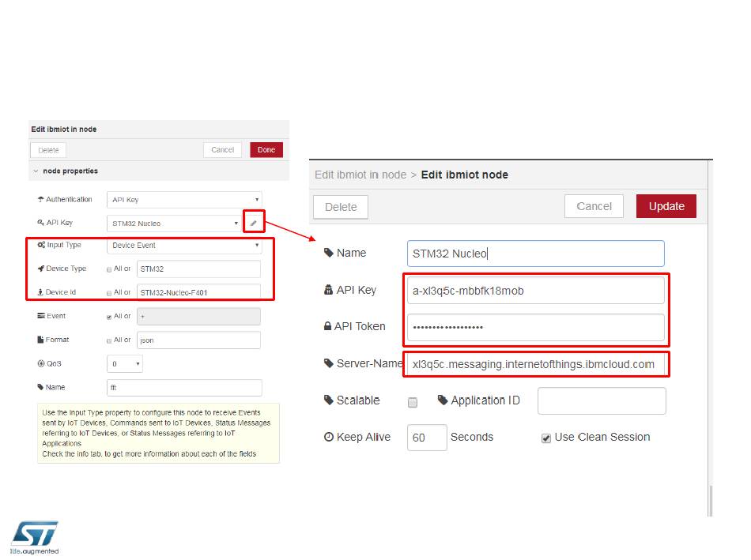Toggle the All checkbox for Device Type
Viewport: 751px width, 560px height.
(x=109, y=269)
